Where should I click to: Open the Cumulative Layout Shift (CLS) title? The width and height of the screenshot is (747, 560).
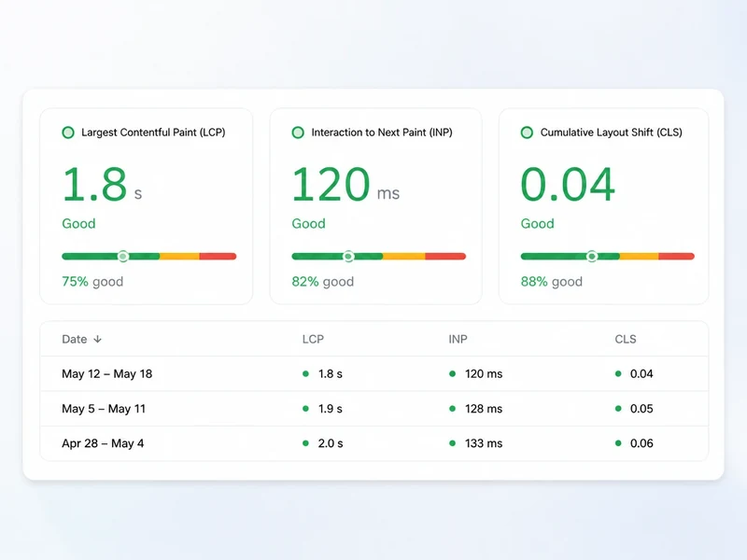point(612,133)
